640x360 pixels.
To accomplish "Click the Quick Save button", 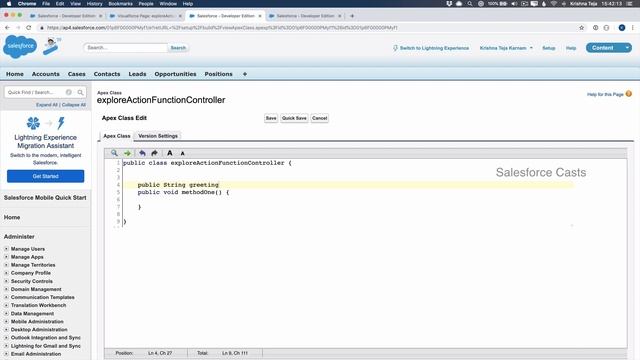I will [294, 118].
